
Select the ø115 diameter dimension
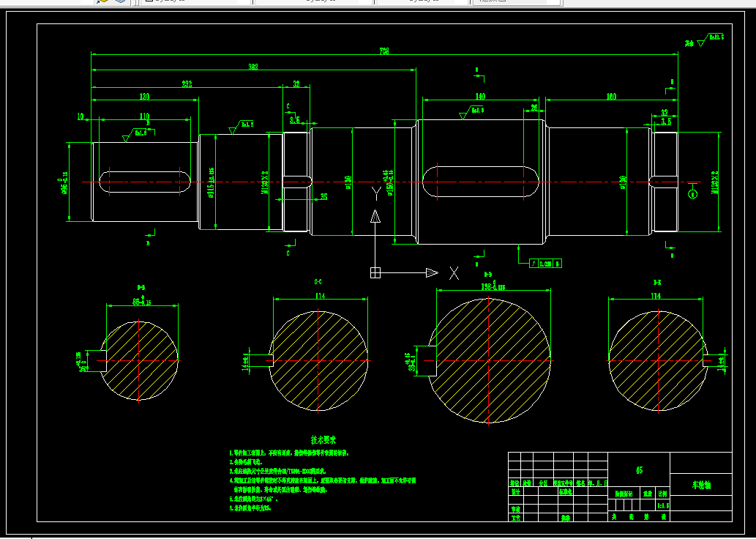(212, 182)
